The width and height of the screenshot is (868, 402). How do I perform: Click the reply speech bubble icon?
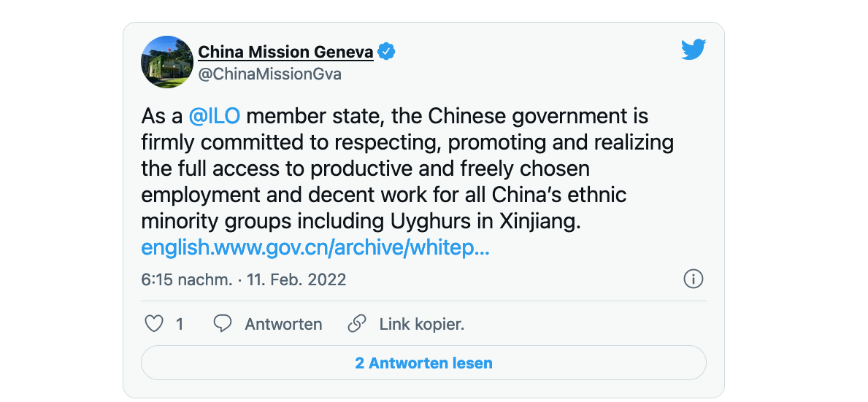tap(223, 324)
